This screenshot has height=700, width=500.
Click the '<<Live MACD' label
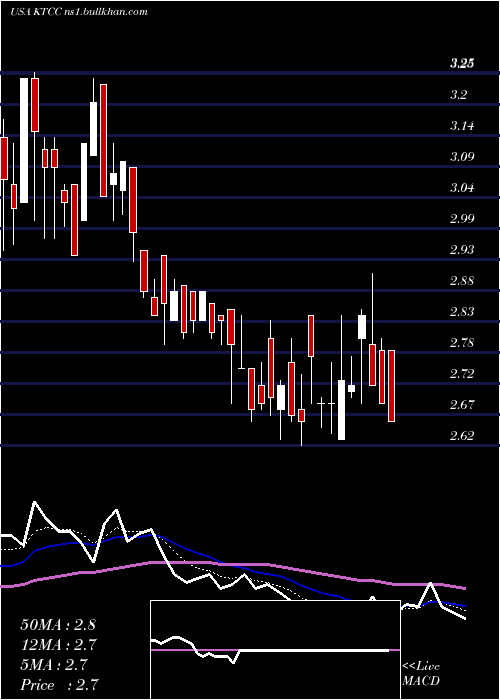point(421,674)
